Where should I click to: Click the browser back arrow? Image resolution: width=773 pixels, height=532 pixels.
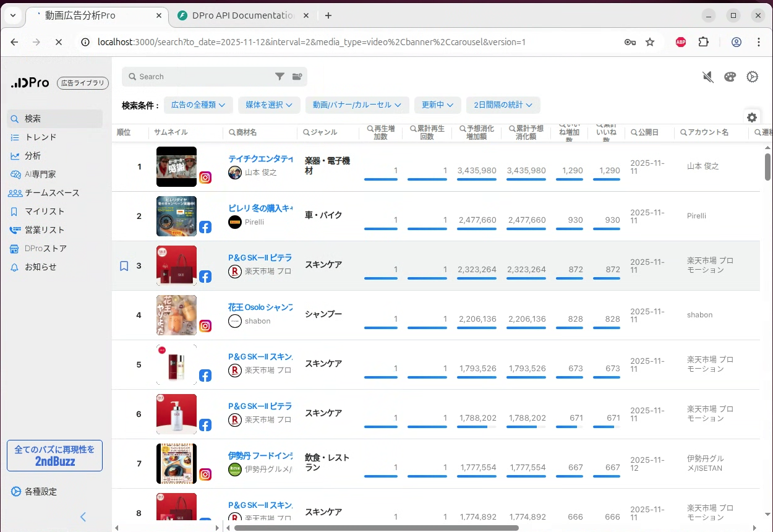(x=14, y=42)
